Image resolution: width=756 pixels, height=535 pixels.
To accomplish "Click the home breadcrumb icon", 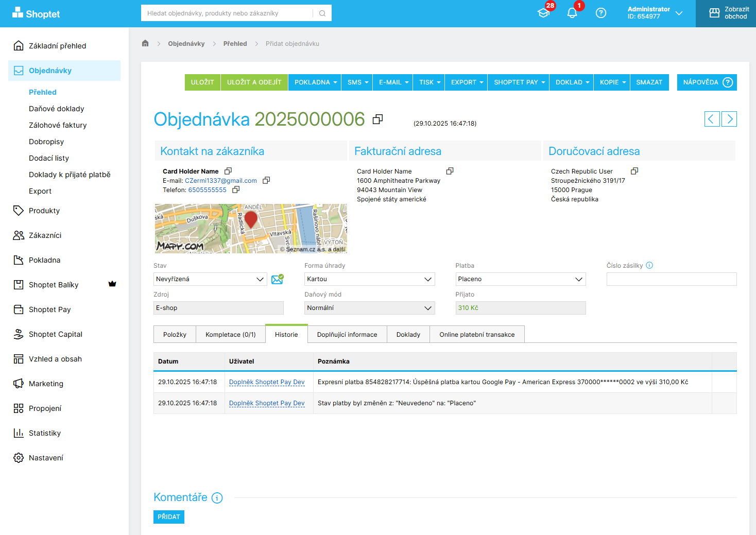I will [145, 44].
